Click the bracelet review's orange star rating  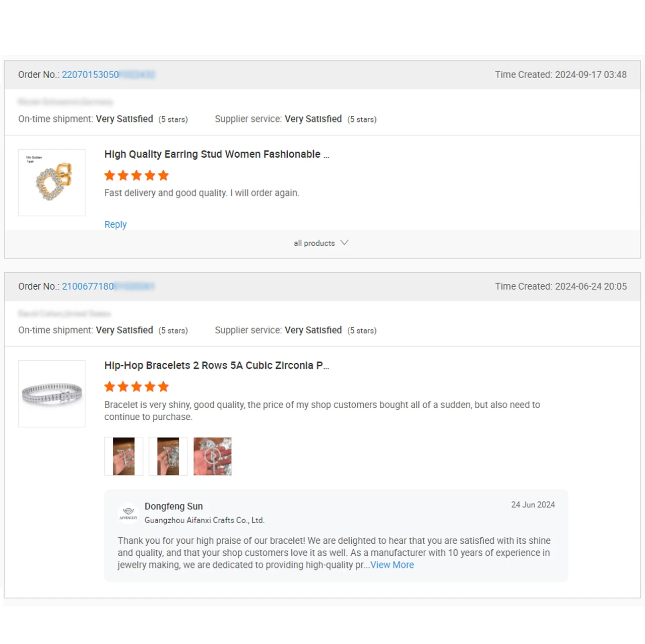coord(136,387)
